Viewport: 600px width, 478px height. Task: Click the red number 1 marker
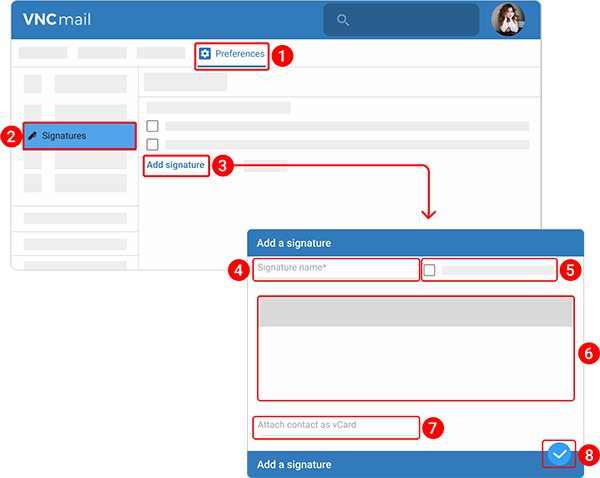[283, 55]
